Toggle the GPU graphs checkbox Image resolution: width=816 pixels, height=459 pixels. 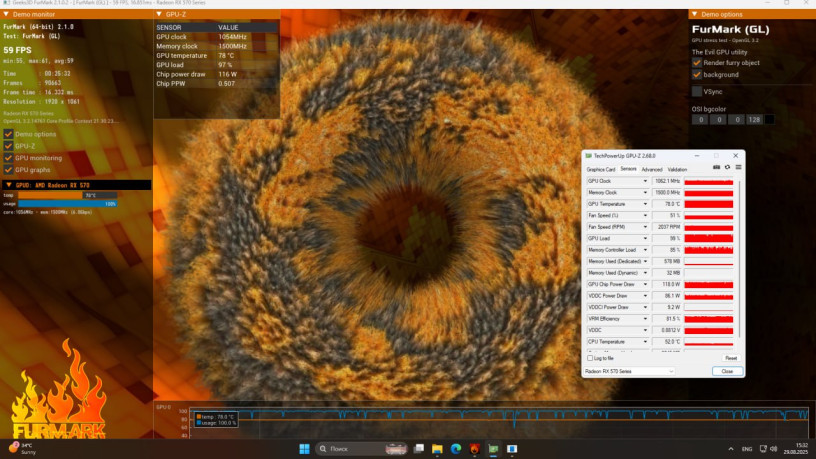pos(8,170)
